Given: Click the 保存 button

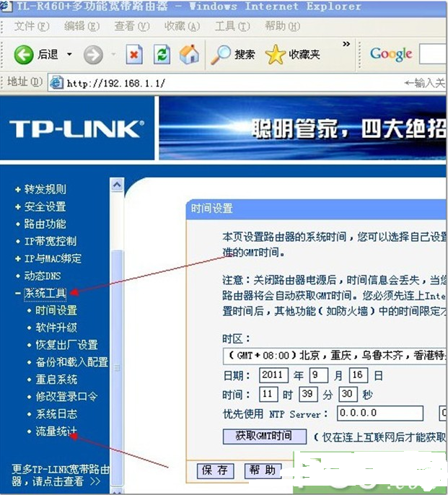Looking at the screenshot, I should click(x=215, y=470).
